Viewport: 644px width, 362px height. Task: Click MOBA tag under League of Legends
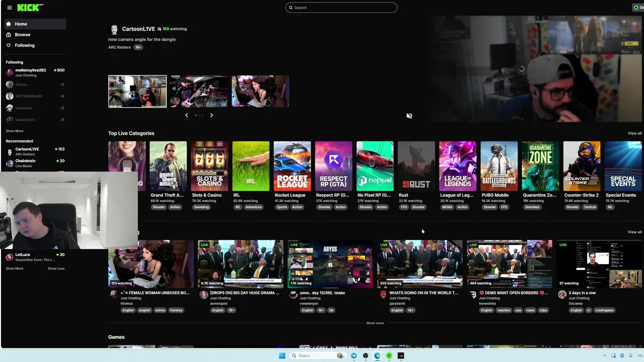coord(447,207)
